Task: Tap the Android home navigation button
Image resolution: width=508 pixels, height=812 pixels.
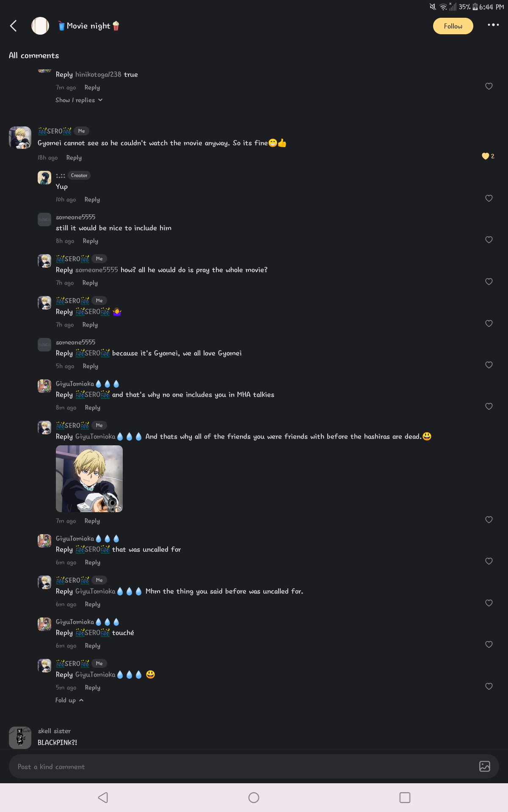Action: [254, 798]
